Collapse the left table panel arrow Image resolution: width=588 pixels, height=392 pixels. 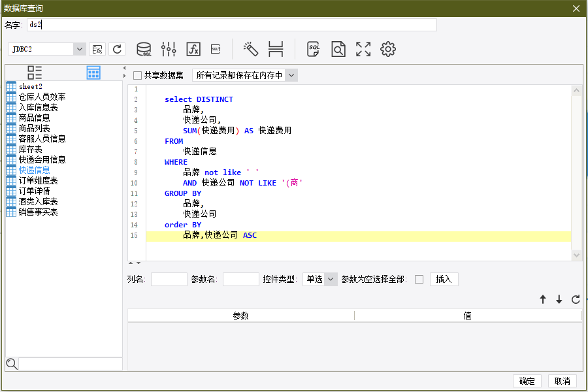coord(125,68)
